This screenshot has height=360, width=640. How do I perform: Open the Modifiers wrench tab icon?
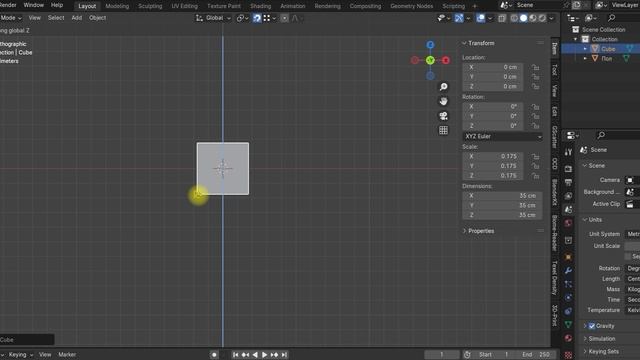tap(568, 270)
